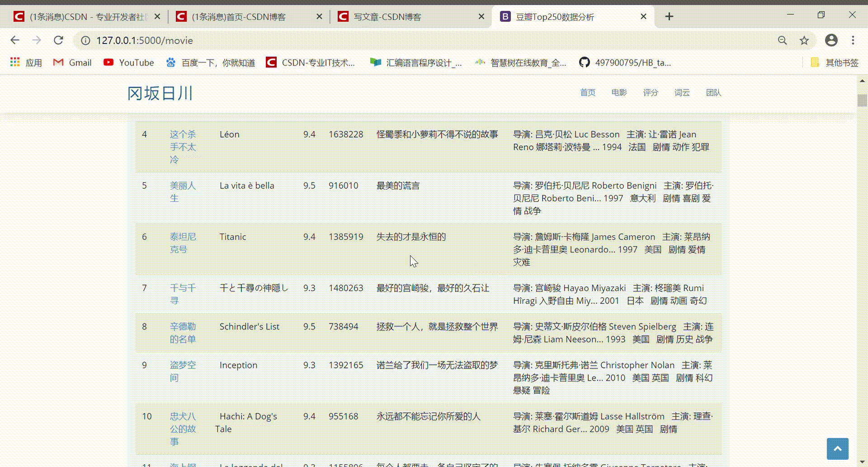Open the 盗梦空间 movie link
Screen dimensions: 868x467
tap(183, 371)
